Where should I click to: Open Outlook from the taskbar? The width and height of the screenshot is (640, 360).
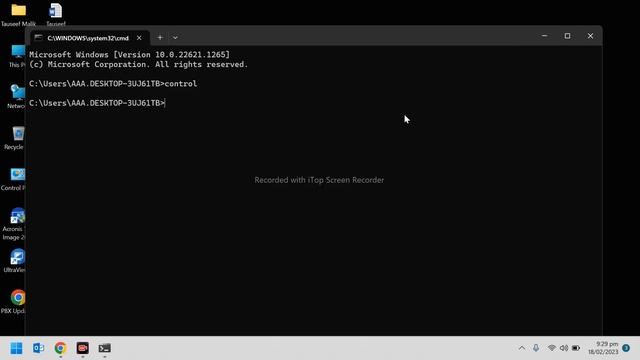tap(38, 348)
